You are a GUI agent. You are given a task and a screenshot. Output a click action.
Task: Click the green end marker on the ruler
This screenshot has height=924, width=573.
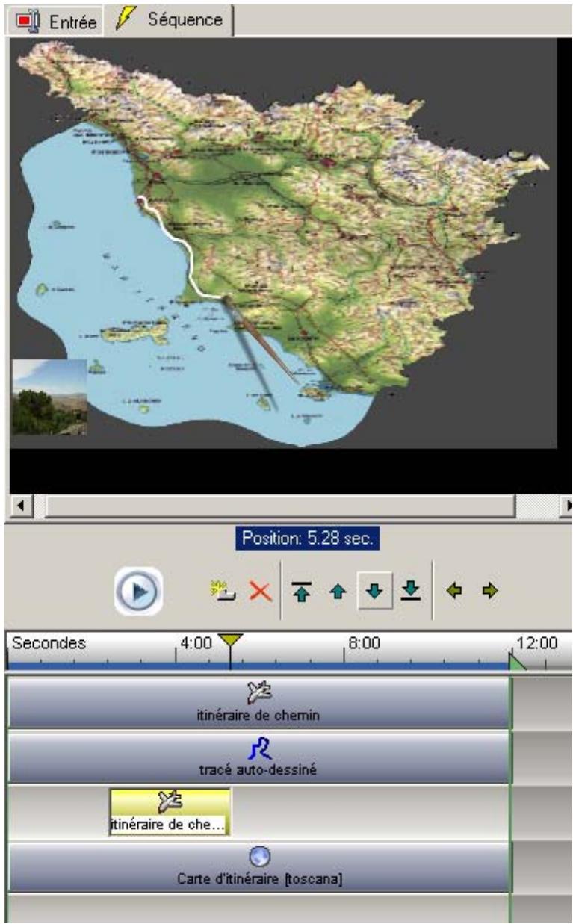click(518, 662)
